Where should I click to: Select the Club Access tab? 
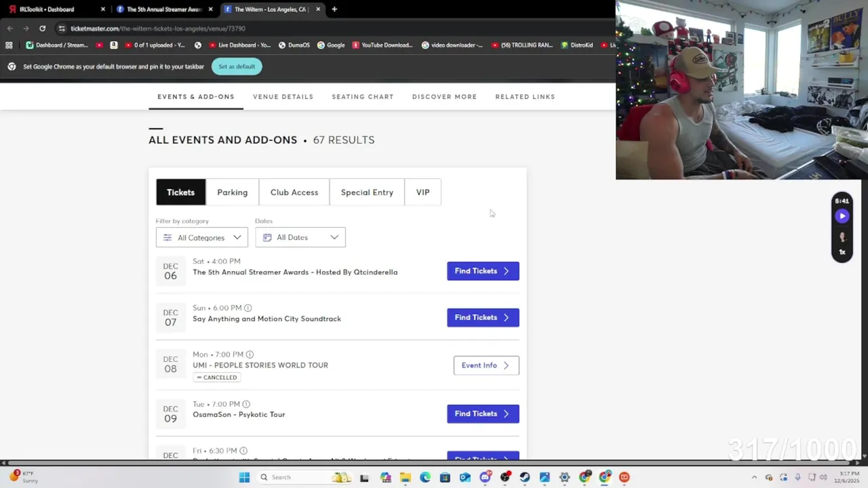(x=294, y=192)
